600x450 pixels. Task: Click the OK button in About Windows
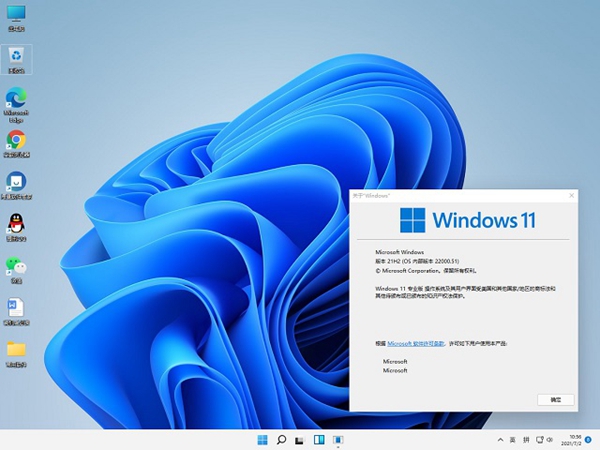(555, 399)
